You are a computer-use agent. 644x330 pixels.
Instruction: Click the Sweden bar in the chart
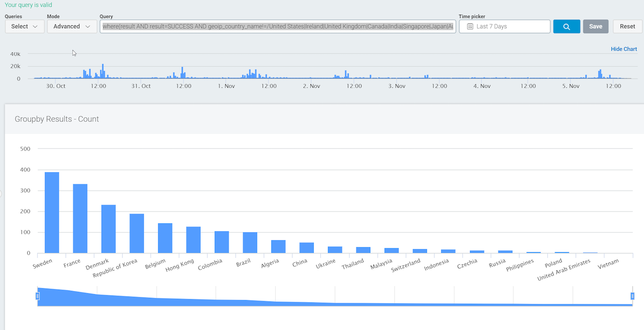(52, 212)
